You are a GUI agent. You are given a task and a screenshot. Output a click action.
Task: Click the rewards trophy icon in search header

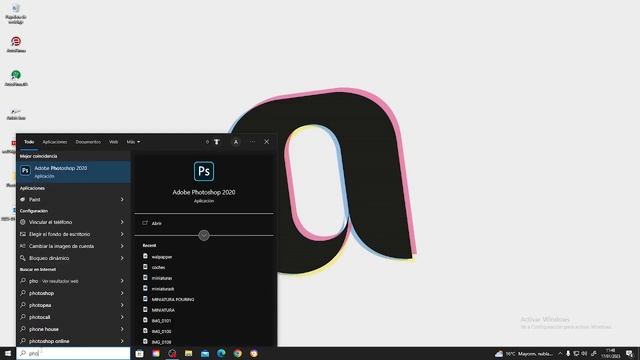[217, 142]
